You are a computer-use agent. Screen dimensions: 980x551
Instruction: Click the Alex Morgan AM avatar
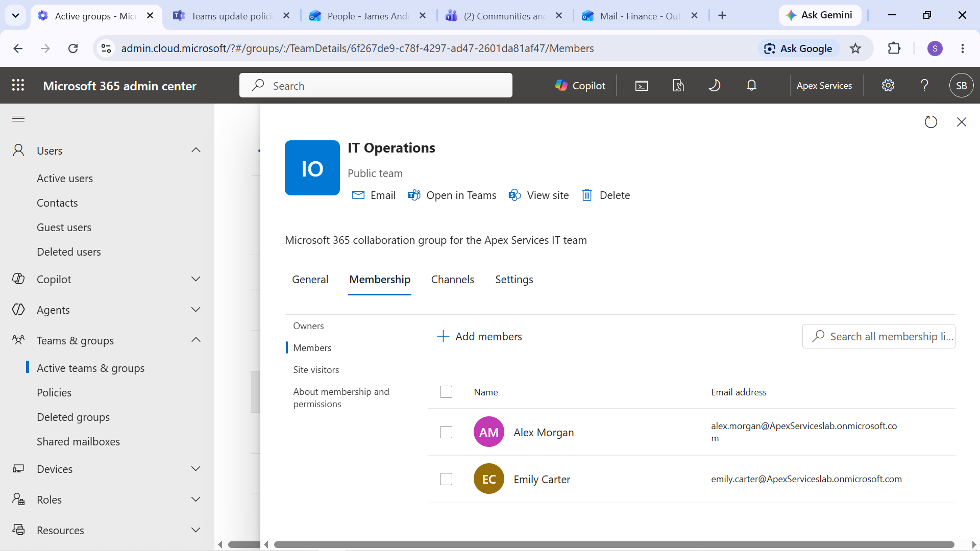(489, 432)
